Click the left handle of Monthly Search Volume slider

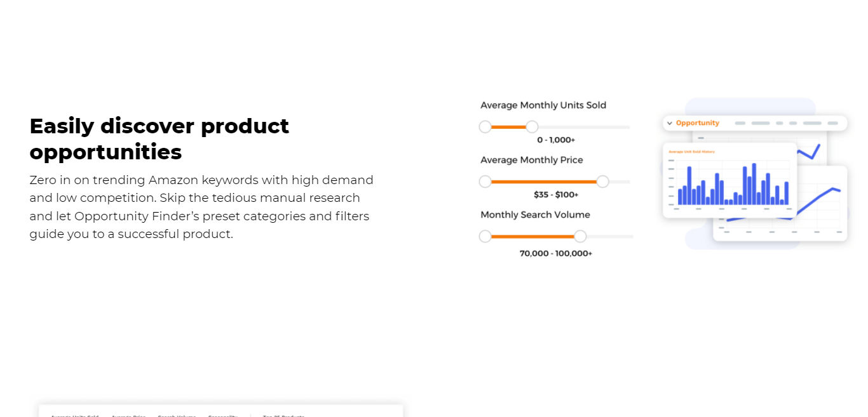coord(485,236)
